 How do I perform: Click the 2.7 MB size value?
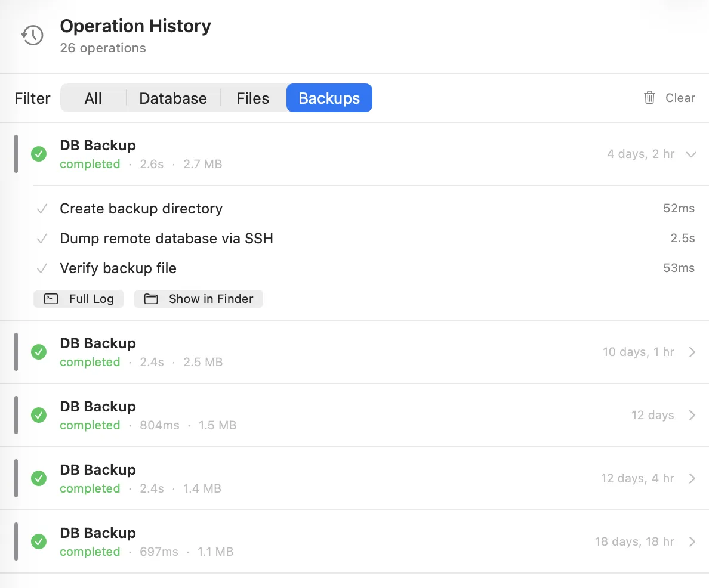coord(202,164)
